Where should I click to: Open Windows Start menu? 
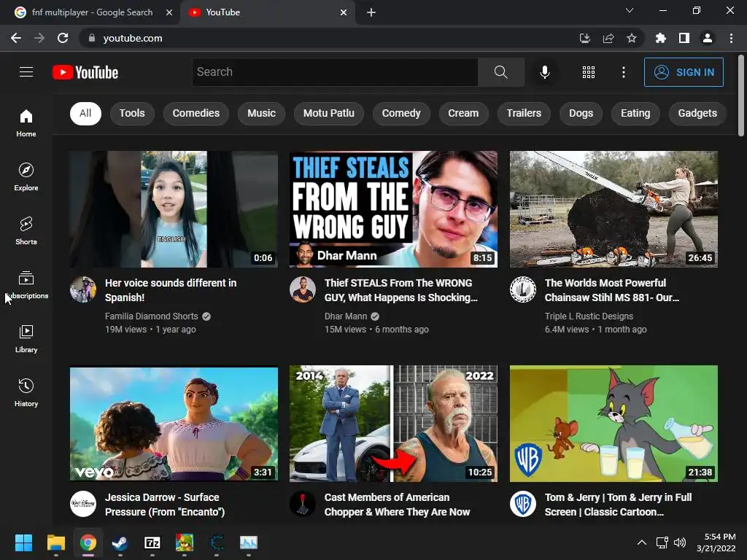coord(23,542)
